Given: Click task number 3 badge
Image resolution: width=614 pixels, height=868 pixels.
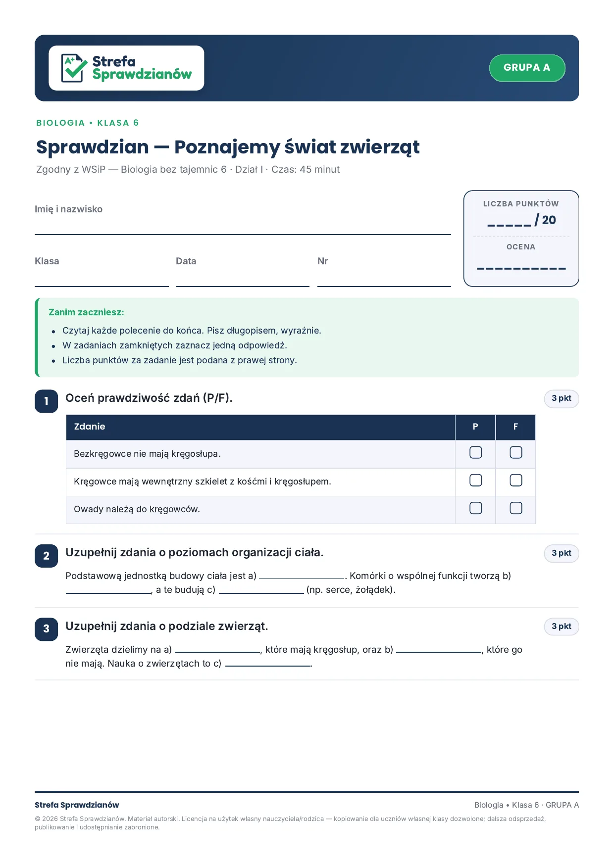Looking at the screenshot, I should [x=47, y=628].
